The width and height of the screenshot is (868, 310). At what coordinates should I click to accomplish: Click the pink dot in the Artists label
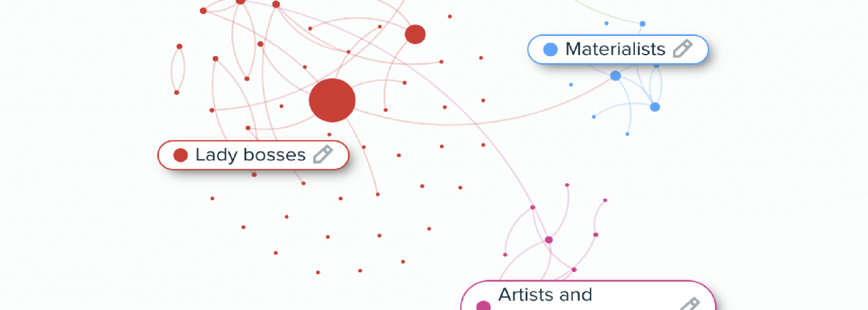pos(483,306)
